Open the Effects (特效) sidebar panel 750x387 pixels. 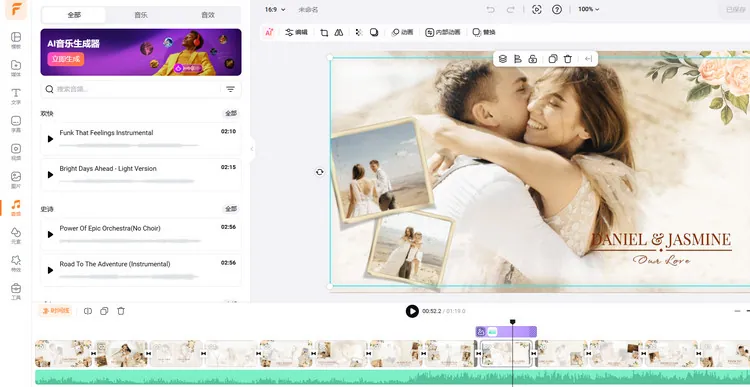(x=16, y=264)
